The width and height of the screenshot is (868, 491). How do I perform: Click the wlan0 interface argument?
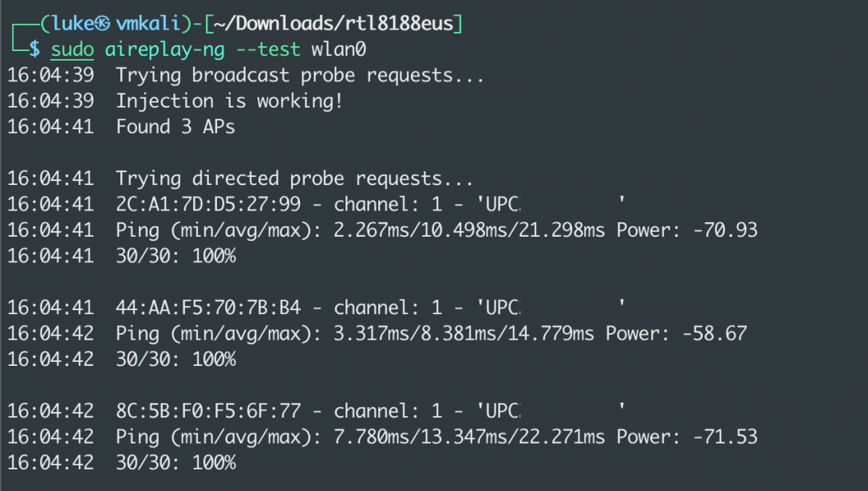pyautogui.click(x=338, y=49)
